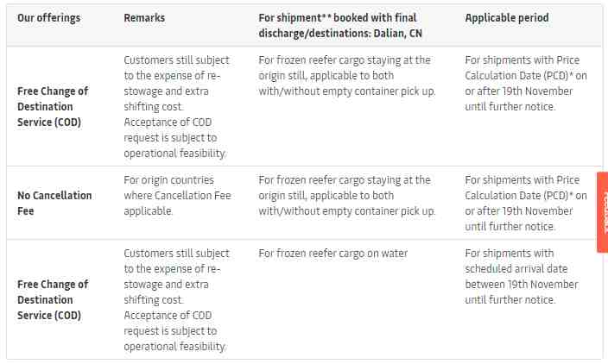This screenshot has height=364, width=608.
Task: Click the PCD asterisk footnote marker in the second row
Action: click(x=571, y=193)
